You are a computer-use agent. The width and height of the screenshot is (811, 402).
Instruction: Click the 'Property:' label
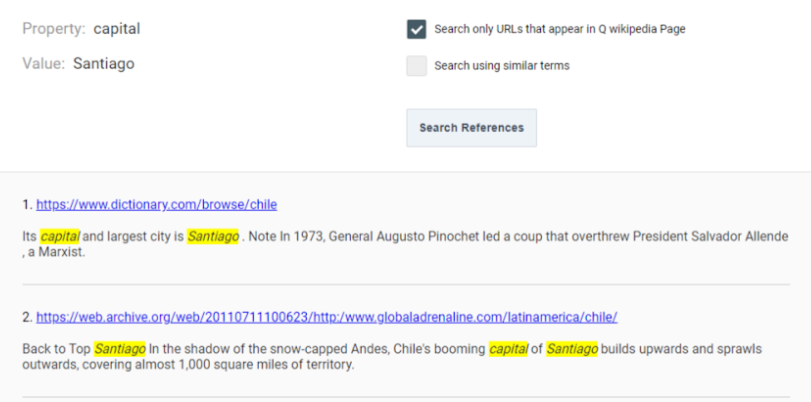pos(54,29)
